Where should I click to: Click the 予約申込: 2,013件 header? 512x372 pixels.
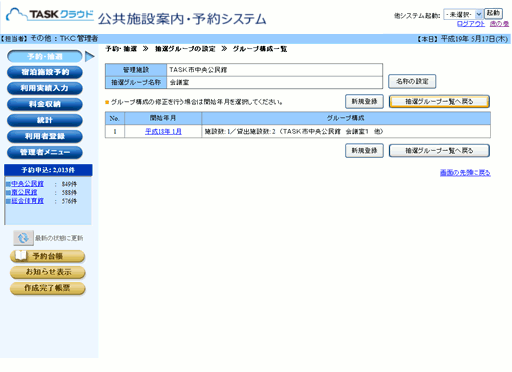click(48, 170)
